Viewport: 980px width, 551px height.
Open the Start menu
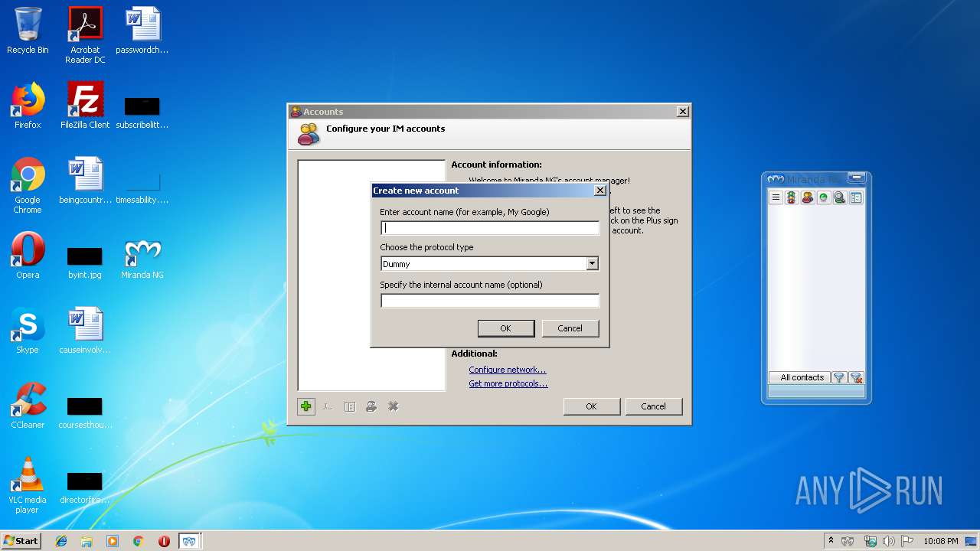21,541
